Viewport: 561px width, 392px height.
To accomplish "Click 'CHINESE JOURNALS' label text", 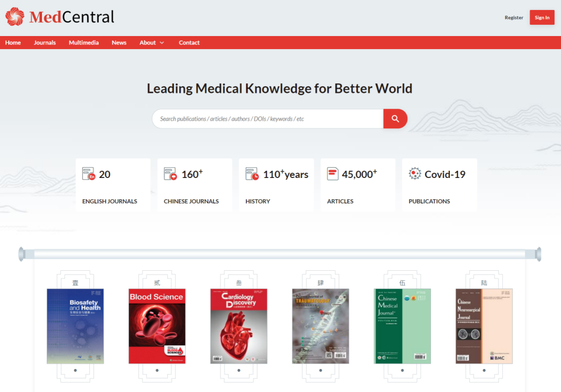I will point(191,201).
